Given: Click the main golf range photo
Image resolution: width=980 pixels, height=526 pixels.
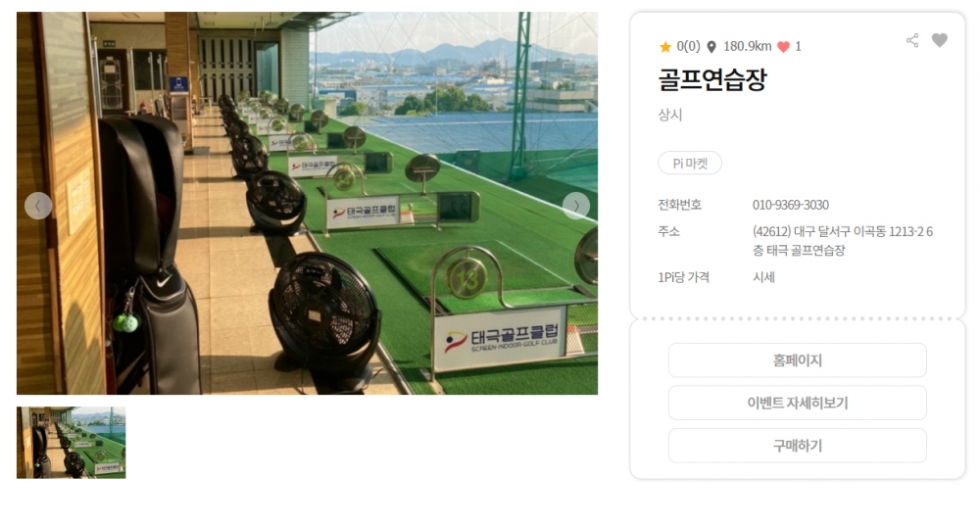Looking at the screenshot, I should click(307, 203).
